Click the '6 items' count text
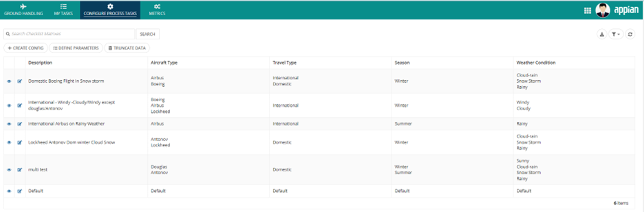The image size is (644, 212). (x=621, y=203)
